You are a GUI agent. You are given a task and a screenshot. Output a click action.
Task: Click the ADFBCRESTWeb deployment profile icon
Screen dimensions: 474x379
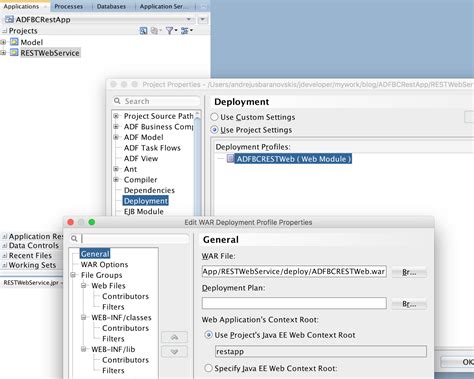tap(230, 158)
